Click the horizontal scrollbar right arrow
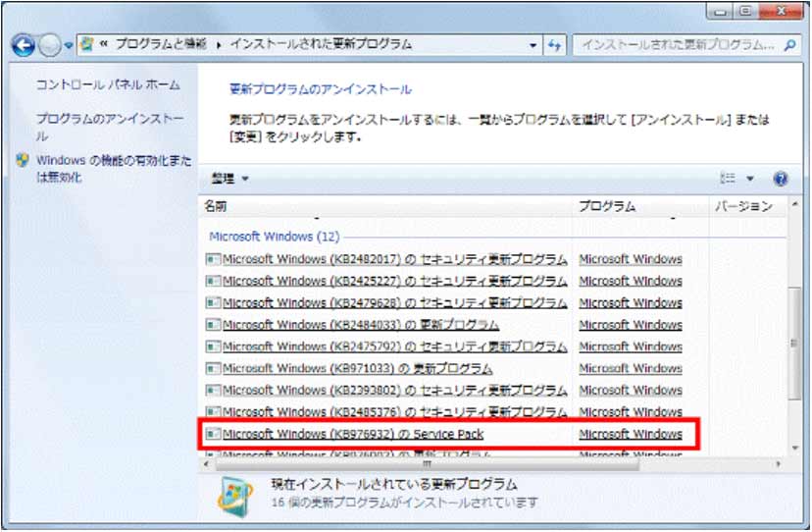This screenshot has height=532, width=812. coord(778,464)
